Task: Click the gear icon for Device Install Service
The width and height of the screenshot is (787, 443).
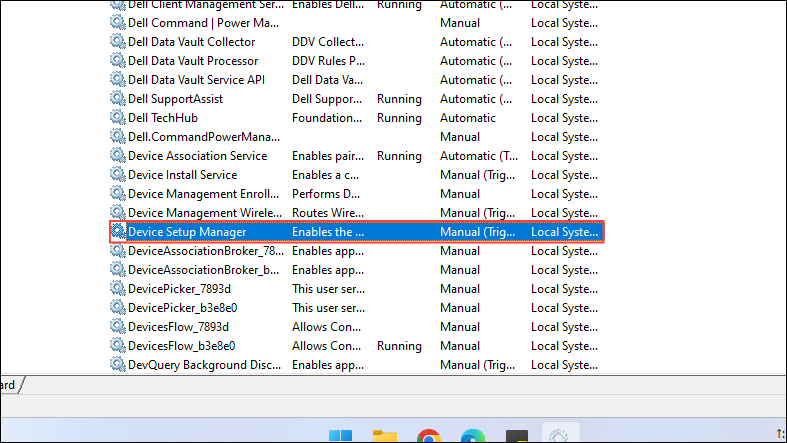Action: (x=117, y=175)
